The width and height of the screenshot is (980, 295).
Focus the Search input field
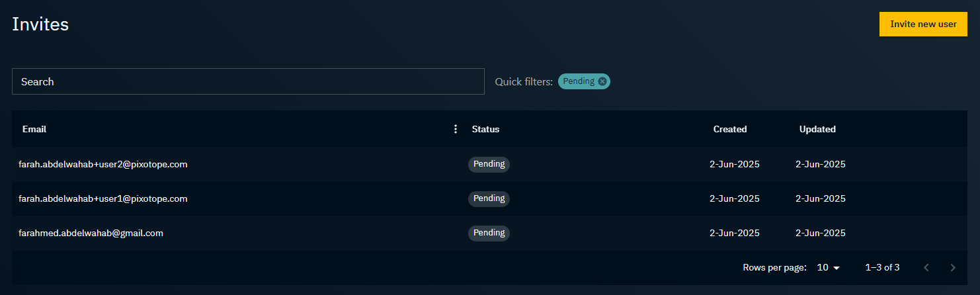[248, 81]
